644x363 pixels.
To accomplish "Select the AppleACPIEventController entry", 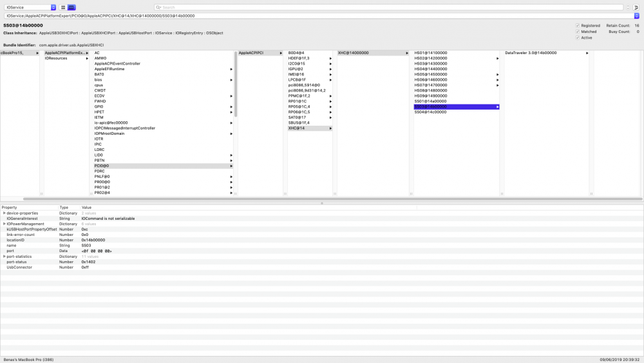I will 163,64.
